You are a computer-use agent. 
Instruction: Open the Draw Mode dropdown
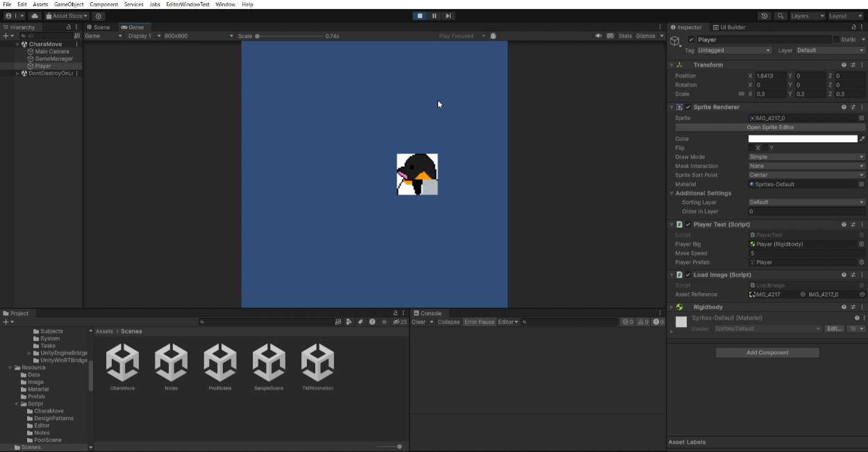(806, 157)
